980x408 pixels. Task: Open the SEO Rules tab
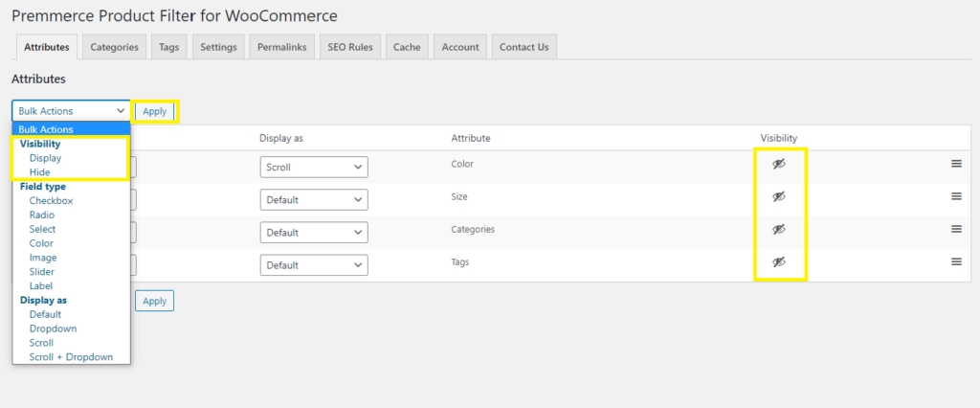pyautogui.click(x=350, y=47)
